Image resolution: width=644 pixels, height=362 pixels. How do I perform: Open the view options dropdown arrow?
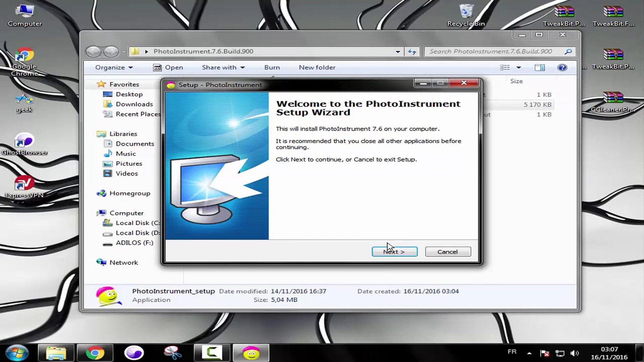[x=519, y=67]
